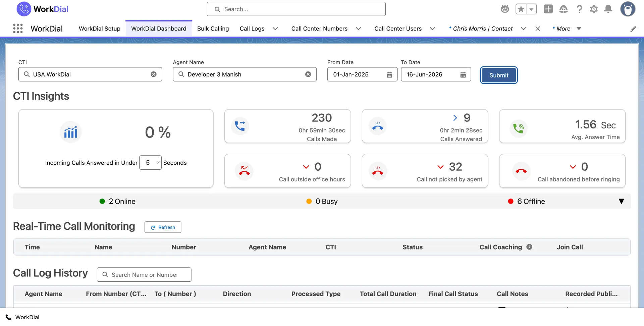This screenshot has height=326, width=644.
Task: Close the Chris Morris Contact tab
Action: (538, 29)
